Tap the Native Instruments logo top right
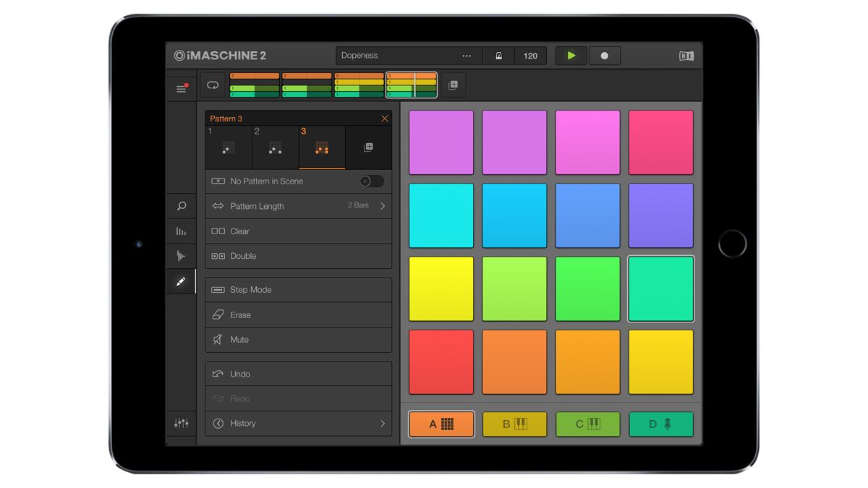The height and width of the screenshot is (488, 868). pos(686,55)
